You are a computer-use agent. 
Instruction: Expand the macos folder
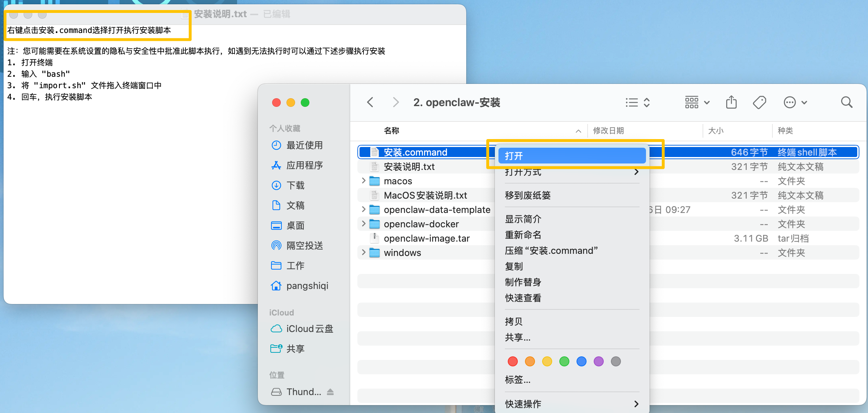[363, 181]
